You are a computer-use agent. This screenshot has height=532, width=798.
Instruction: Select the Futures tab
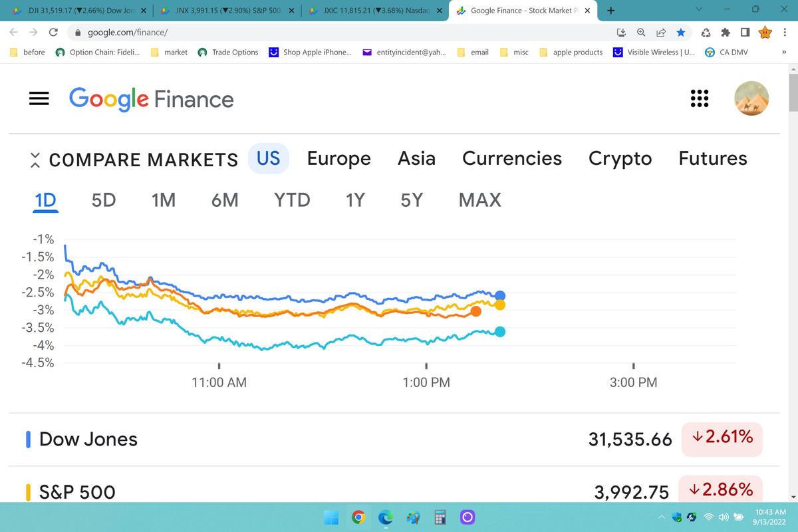pyautogui.click(x=713, y=158)
